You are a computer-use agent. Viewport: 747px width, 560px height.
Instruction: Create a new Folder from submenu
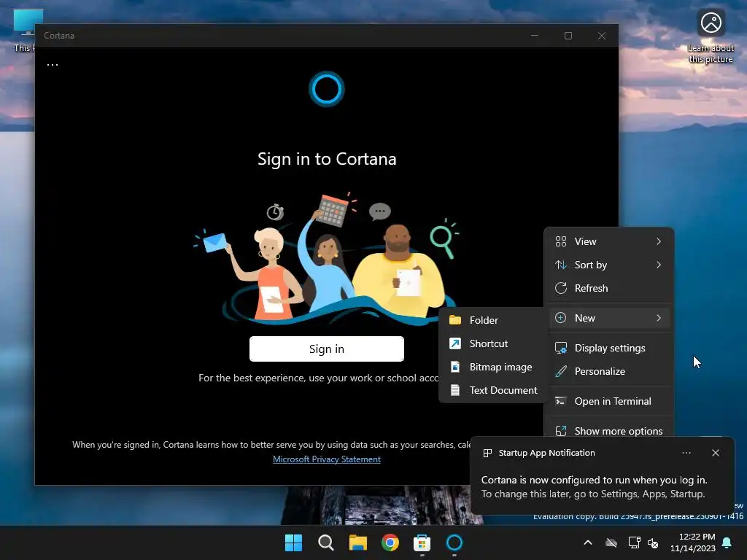point(493,320)
